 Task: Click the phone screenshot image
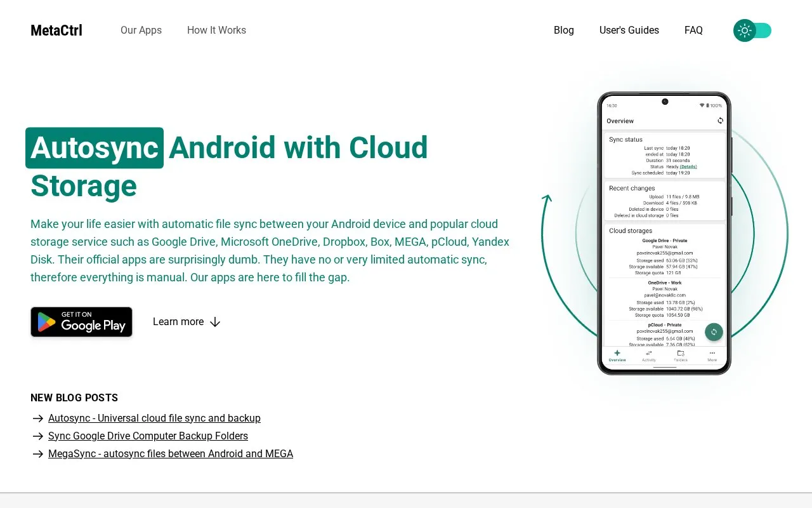664,233
